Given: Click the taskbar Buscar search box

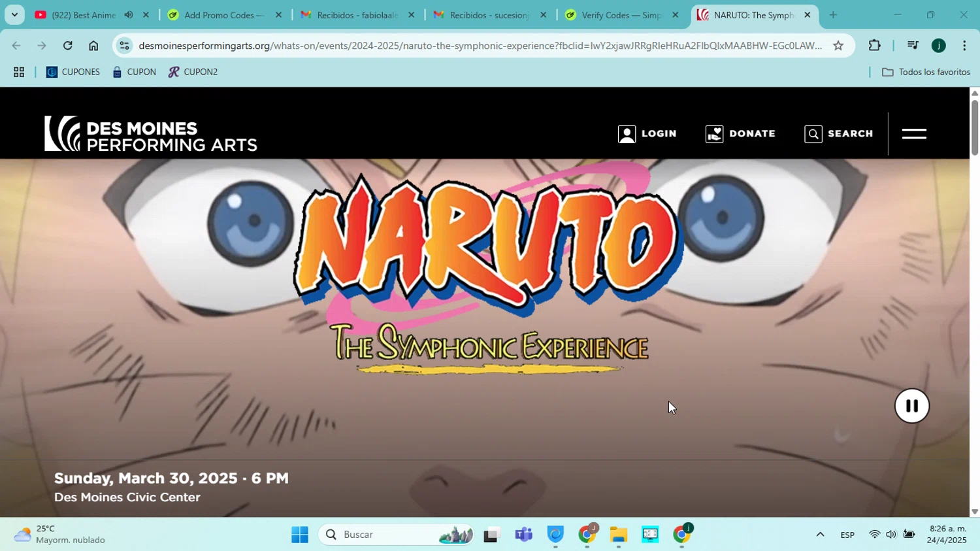Looking at the screenshot, I should (x=396, y=535).
